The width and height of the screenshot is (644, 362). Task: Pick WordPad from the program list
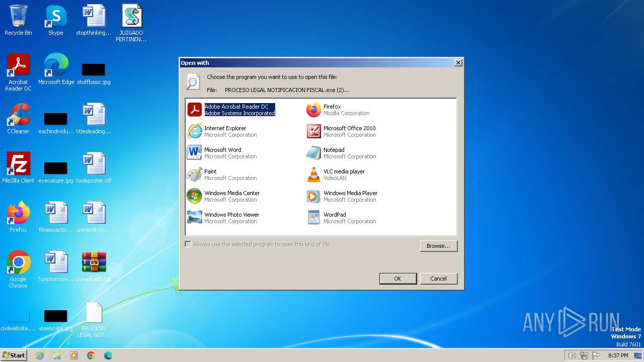pos(341,218)
